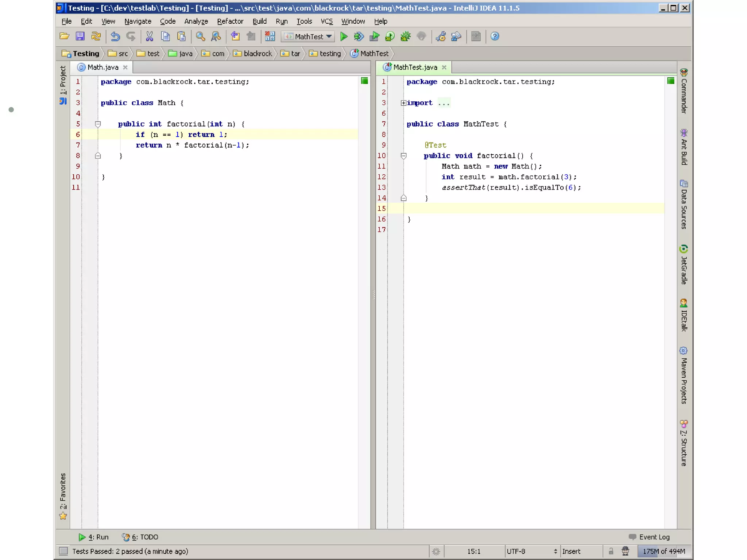
Task: Open the Event Log tool window
Action: [650, 537]
